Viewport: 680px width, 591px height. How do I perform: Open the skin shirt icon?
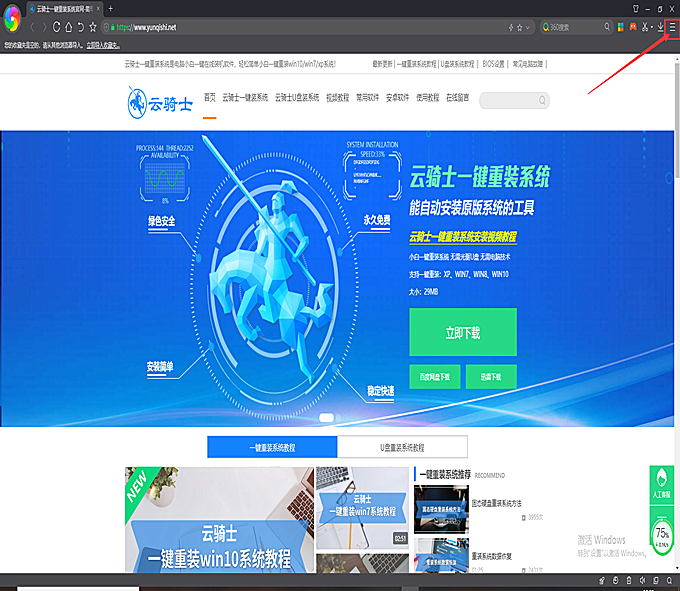636,9
